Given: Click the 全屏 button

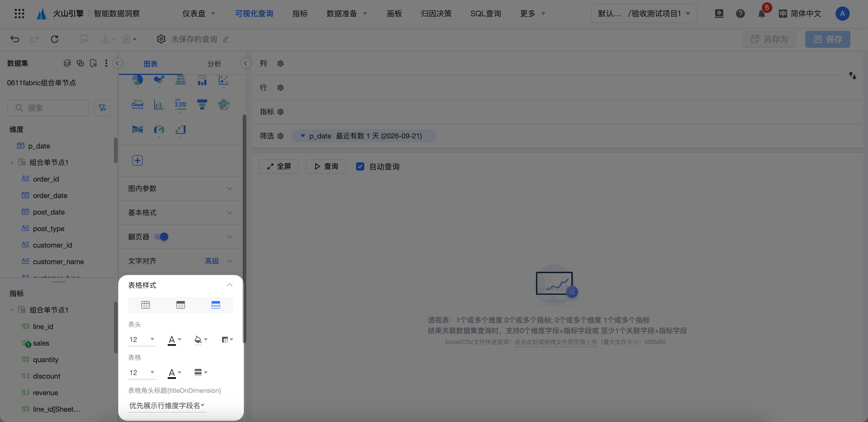Looking at the screenshot, I should click(279, 166).
